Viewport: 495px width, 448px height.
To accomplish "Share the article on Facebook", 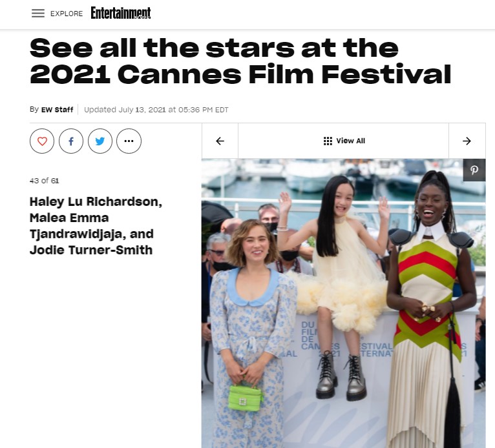I will tap(71, 141).
